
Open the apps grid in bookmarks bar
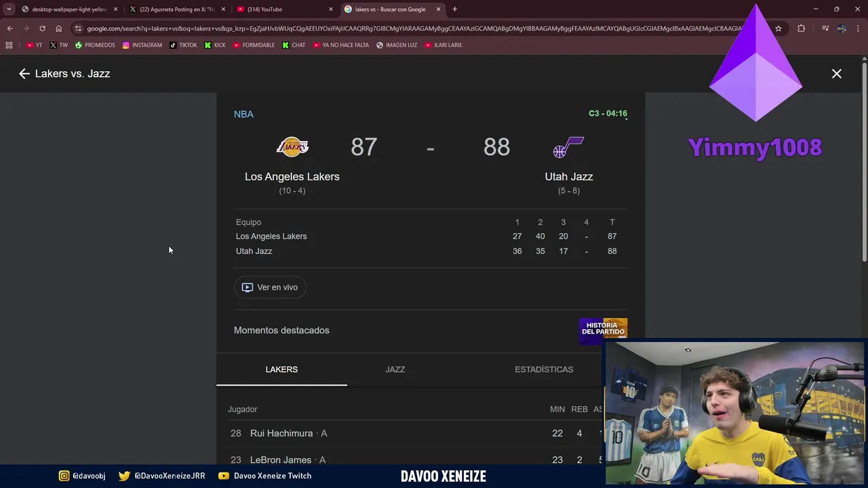tap(9, 45)
